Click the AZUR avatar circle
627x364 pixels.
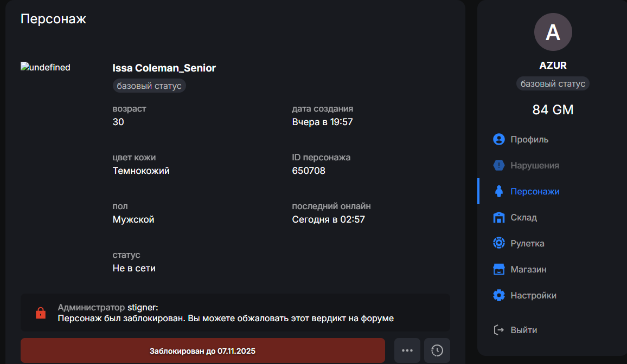[x=553, y=32]
